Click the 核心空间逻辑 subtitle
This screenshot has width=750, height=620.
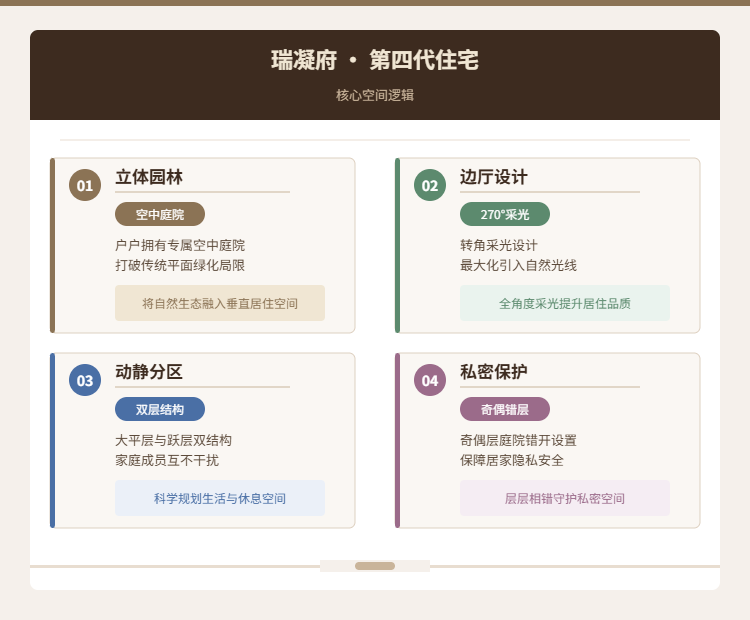click(375, 95)
